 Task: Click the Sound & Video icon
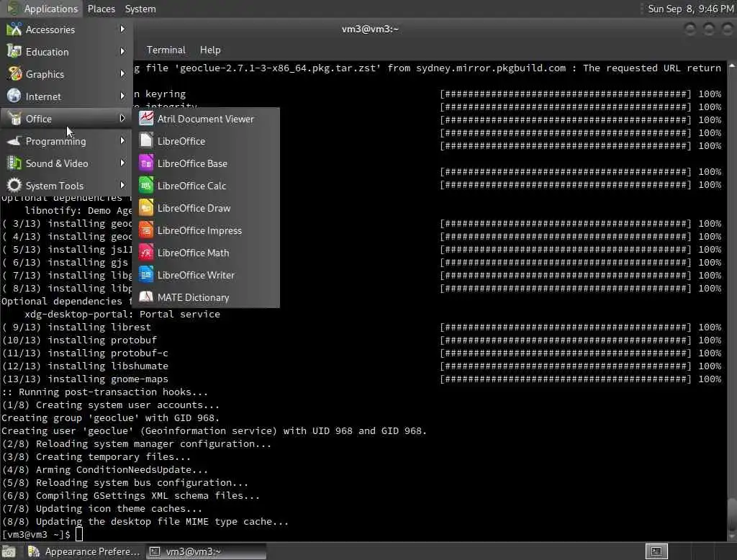14,163
